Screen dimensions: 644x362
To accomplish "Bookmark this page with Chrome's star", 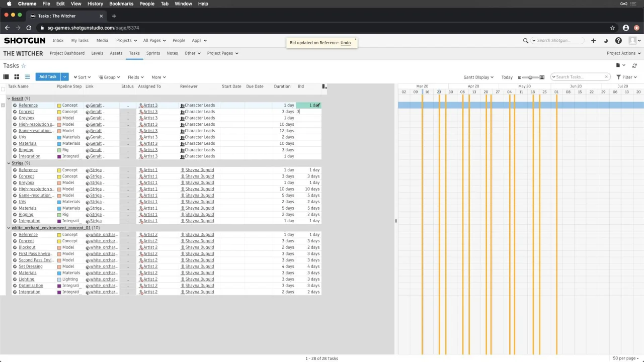I will click(x=612, y=28).
